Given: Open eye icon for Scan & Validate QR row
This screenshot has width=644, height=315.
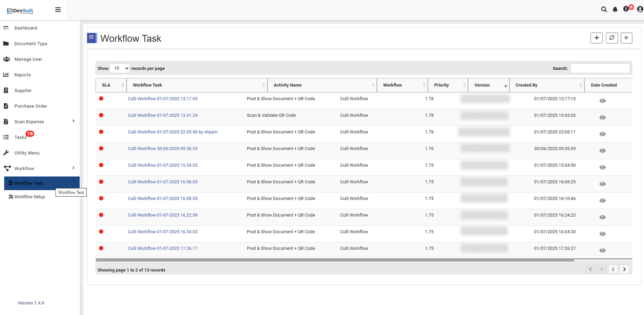Looking at the screenshot, I should 602,117.
